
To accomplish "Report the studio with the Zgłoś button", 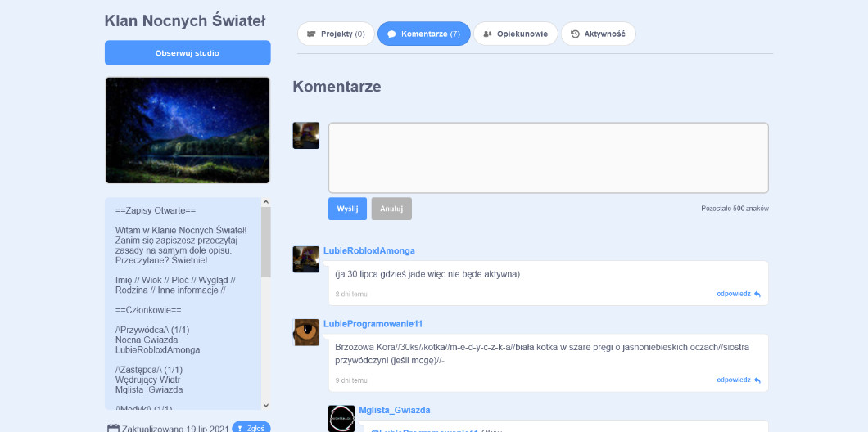I will tap(251, 427).
